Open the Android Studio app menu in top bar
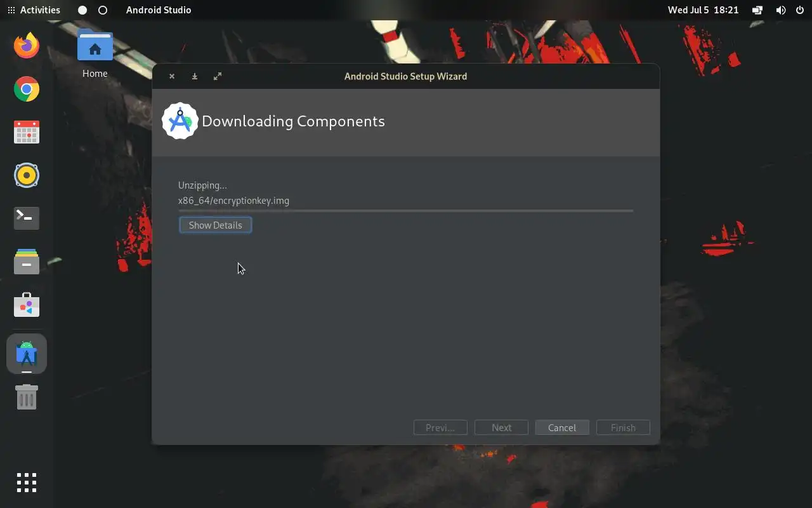812x508 pixels. [x=159, y=10]
